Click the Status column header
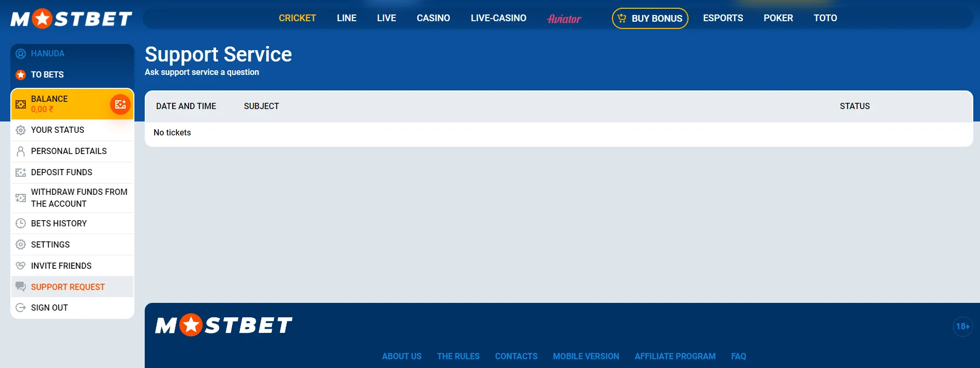Image resolution: width=980 pixels, height=368 pixels. [x=855, y=106]
